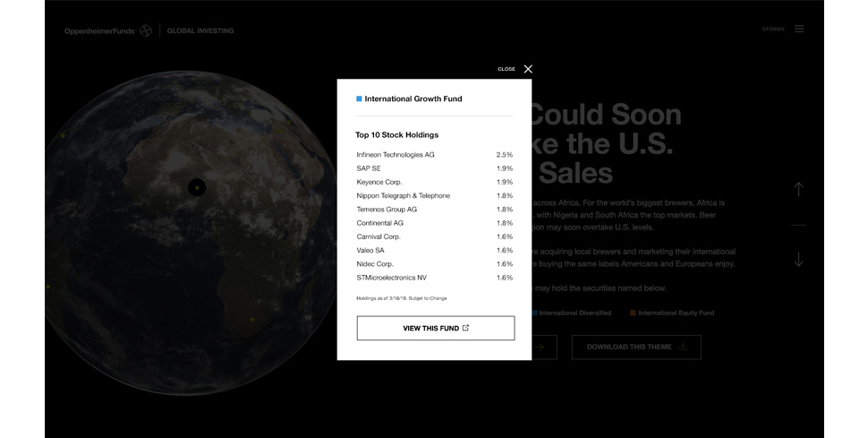Click the external link icon beside View This Fund
This screenshot has height=438, width=868.
(x=465, y=328)
